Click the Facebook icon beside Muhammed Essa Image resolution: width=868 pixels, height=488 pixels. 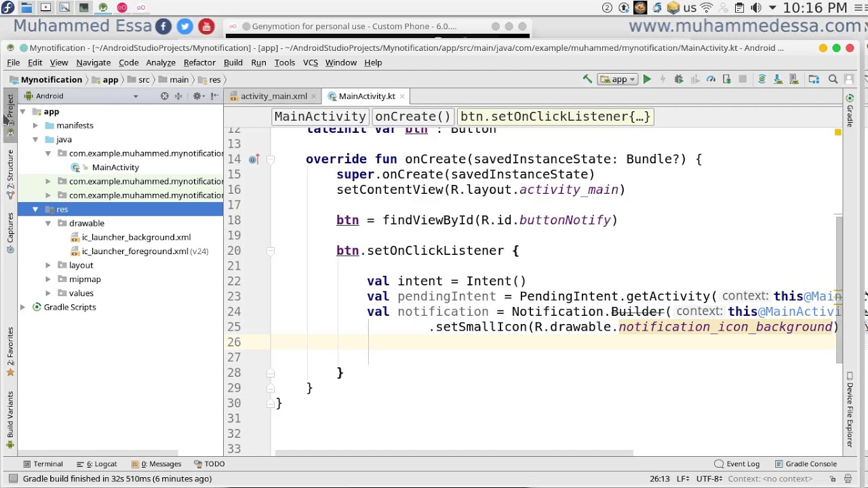(x=163, y=26)
